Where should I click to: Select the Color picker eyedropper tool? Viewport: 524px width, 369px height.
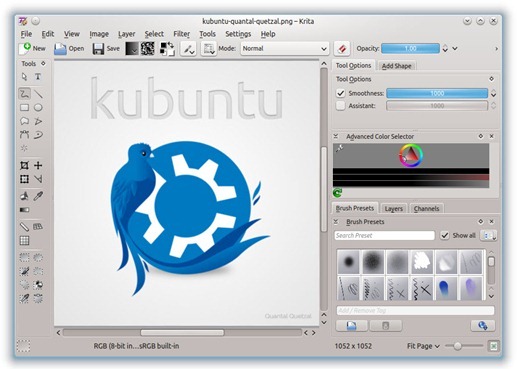38,196
